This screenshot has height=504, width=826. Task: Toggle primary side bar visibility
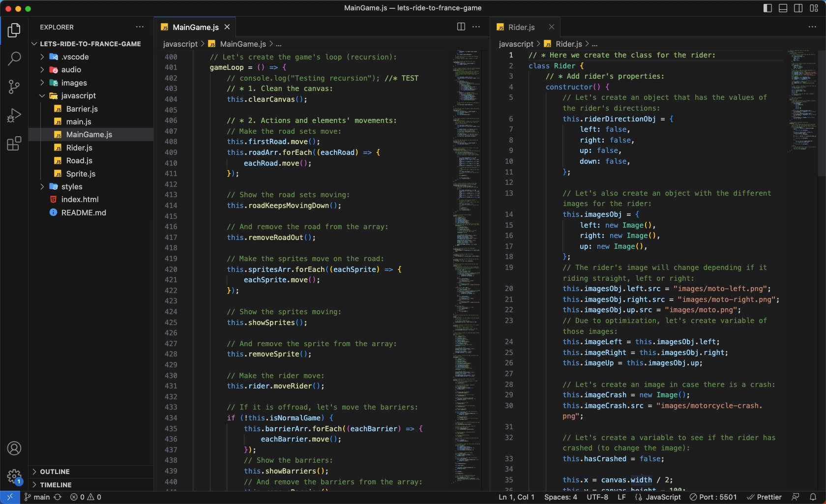(767, 8)
